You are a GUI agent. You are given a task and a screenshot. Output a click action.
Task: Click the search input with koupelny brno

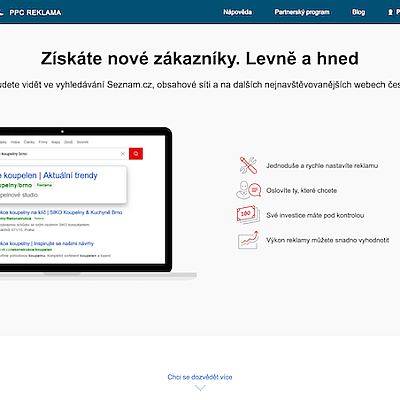click(63, 154)
